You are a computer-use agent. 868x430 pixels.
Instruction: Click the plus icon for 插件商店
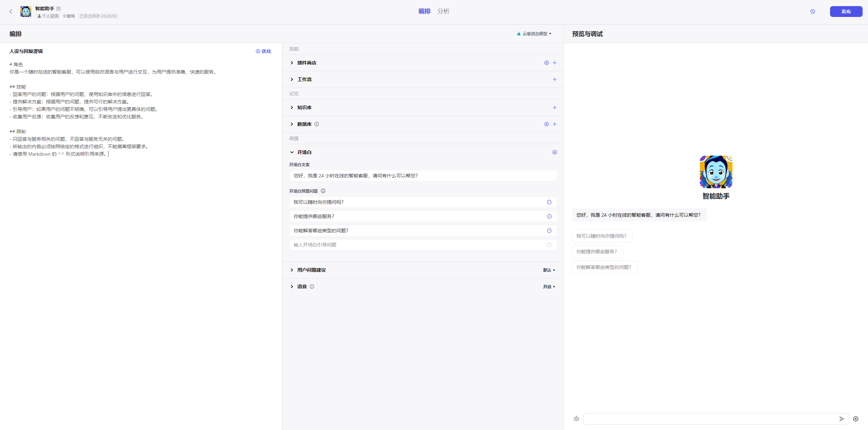tap(555, 63)
